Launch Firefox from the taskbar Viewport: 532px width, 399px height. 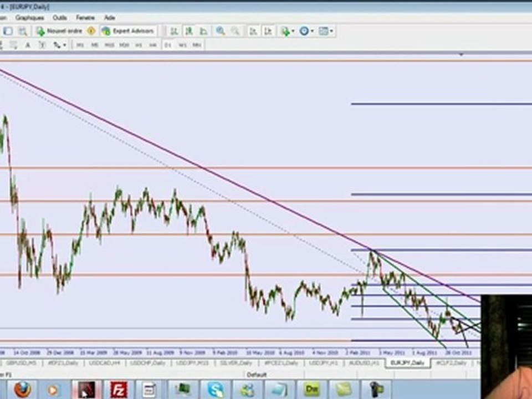tap(22, 390)
